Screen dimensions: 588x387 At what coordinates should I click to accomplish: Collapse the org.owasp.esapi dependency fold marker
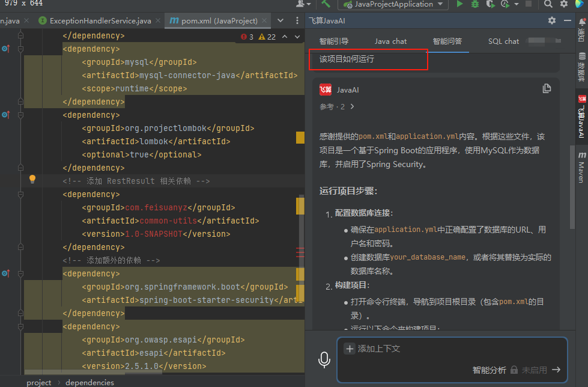(x=20, y=326)
